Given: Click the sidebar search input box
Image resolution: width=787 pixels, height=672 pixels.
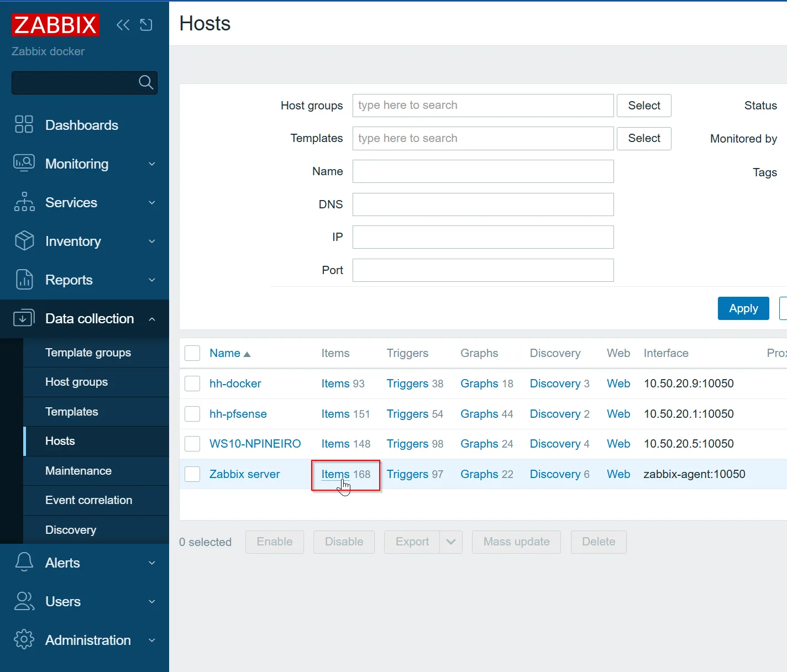Looking at the screenshot, I should [x=85, y=83].
